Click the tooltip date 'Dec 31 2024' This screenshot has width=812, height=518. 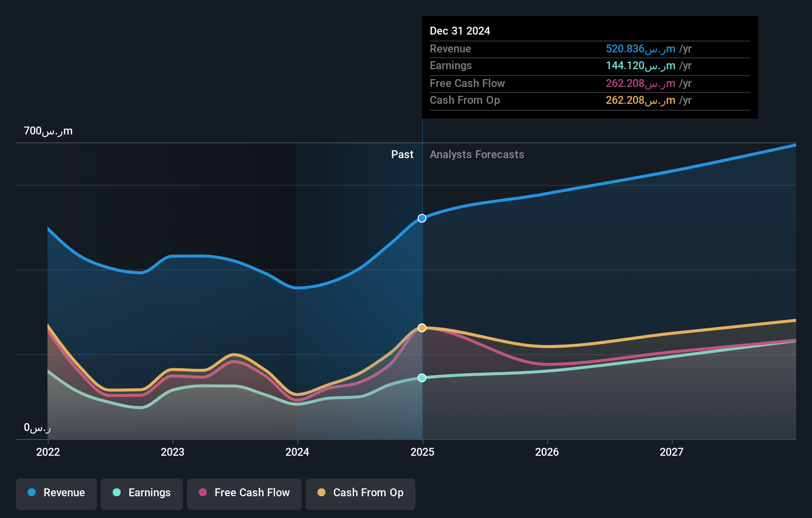coord(460,31)
